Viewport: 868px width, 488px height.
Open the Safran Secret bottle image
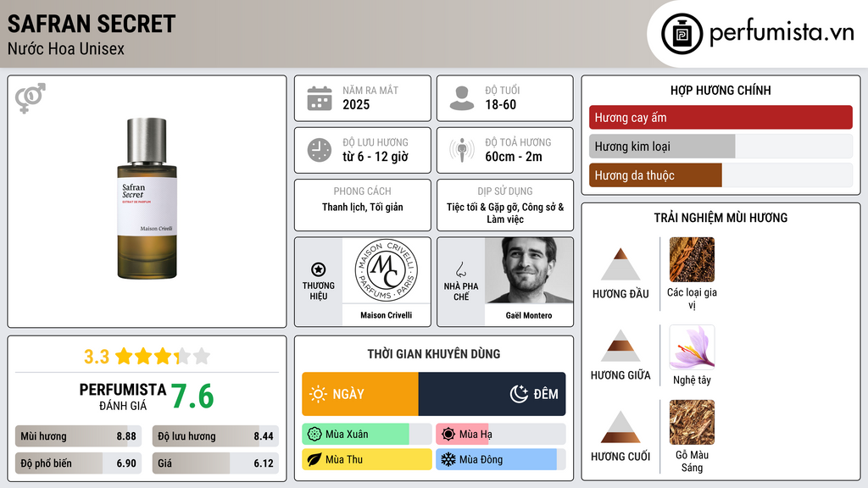click(x=147, y=198)
